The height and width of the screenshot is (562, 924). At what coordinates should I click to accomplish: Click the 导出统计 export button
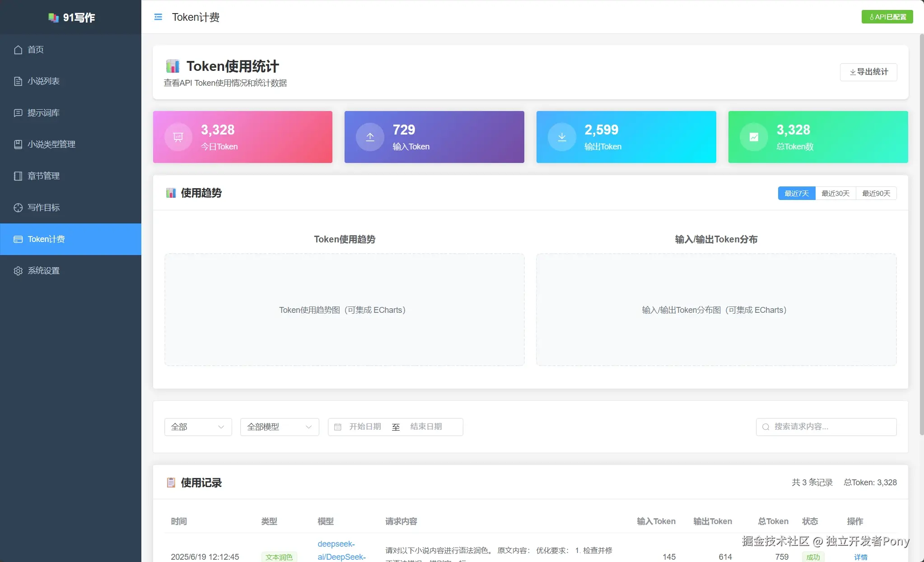(868, 72)
